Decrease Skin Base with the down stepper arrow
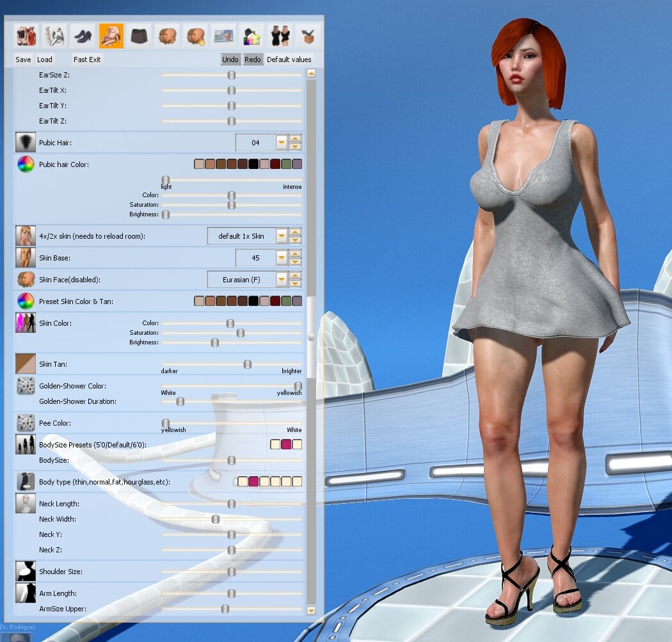This screenshot has height=642, width=672. (295, 261)
